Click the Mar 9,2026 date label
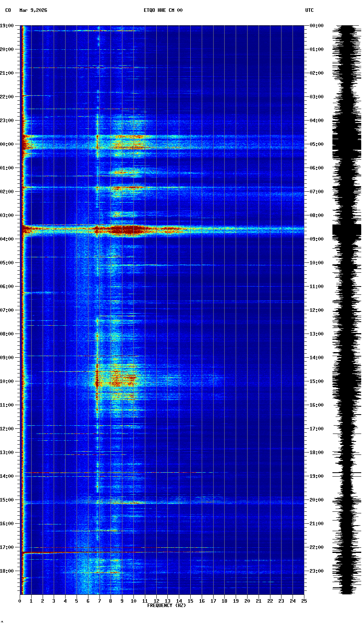 [x=33, y=10]
